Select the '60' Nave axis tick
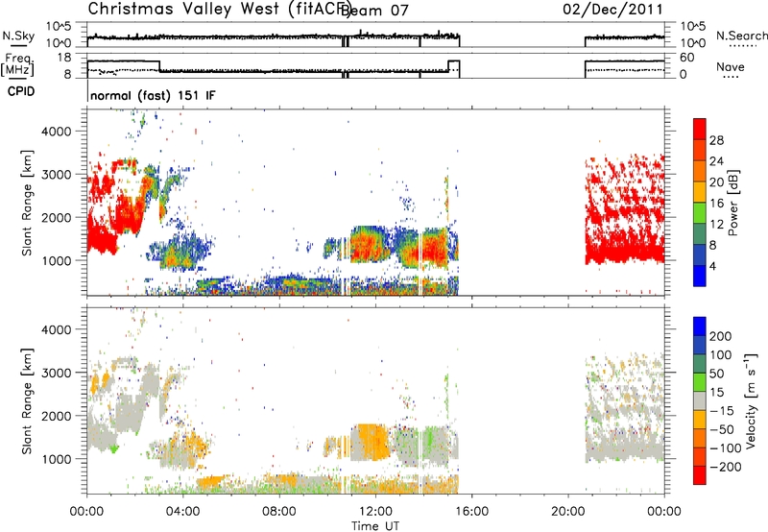The height and width of the screenshot is (532, 768). click(686, 58)
